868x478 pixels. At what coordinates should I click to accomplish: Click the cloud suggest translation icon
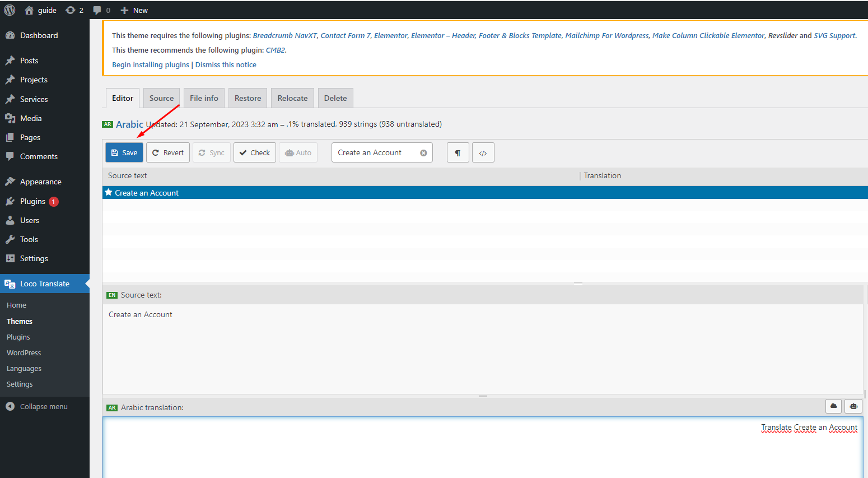coord(833,406)
